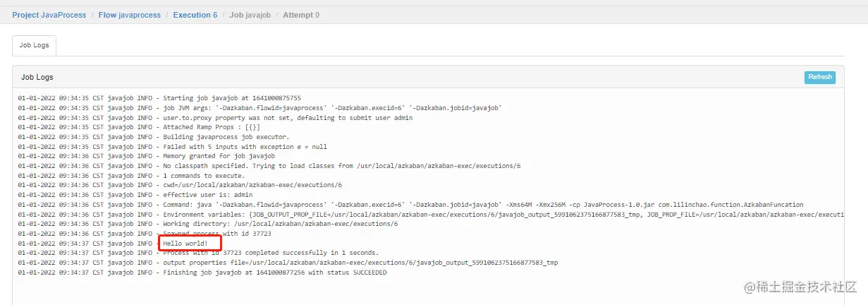The image size is (868, 305).
Task: Select the 'user.to.proxy property' log line
Action: tap(216, 118)
